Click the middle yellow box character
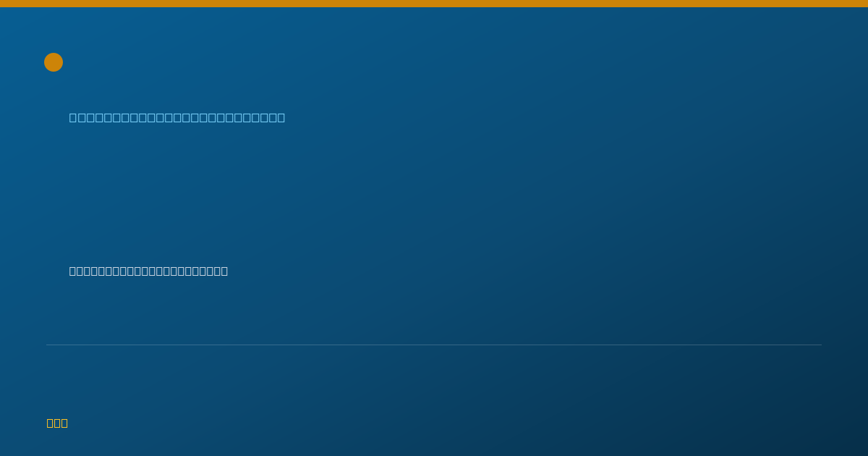This screenshot has width=868, height=456. (57, 423)
